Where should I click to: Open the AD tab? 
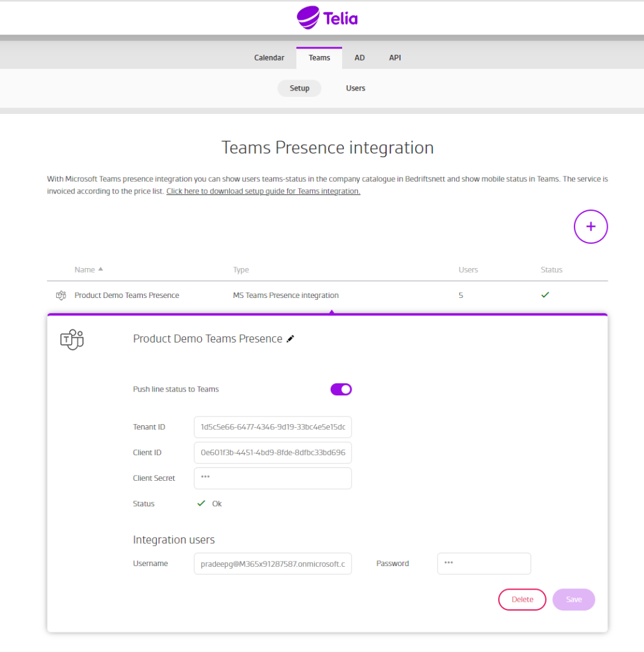[x=359, y=57]
